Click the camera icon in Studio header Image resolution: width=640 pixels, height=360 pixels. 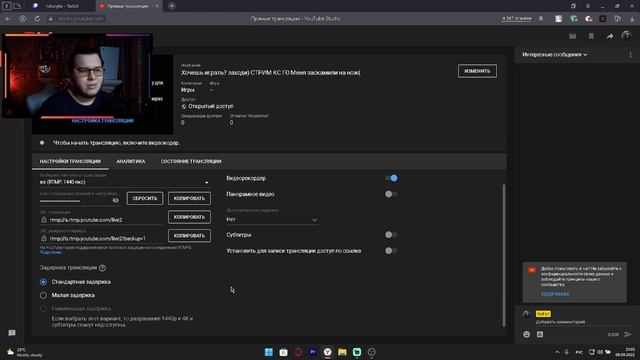573,36
